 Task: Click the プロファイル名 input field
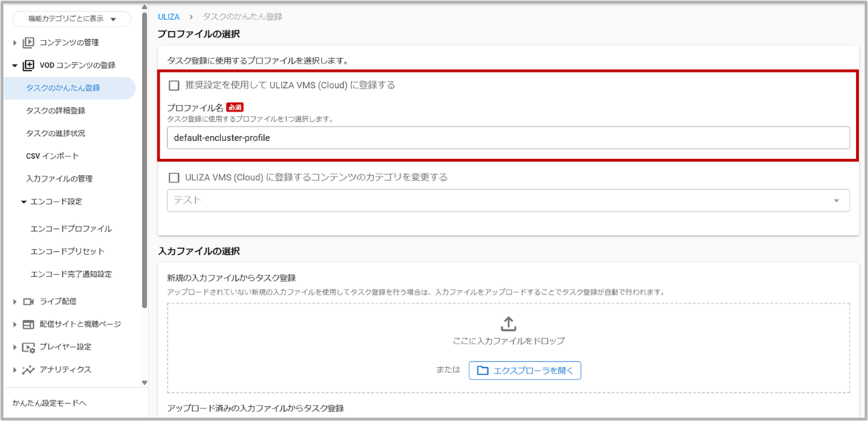coord(508,138)
